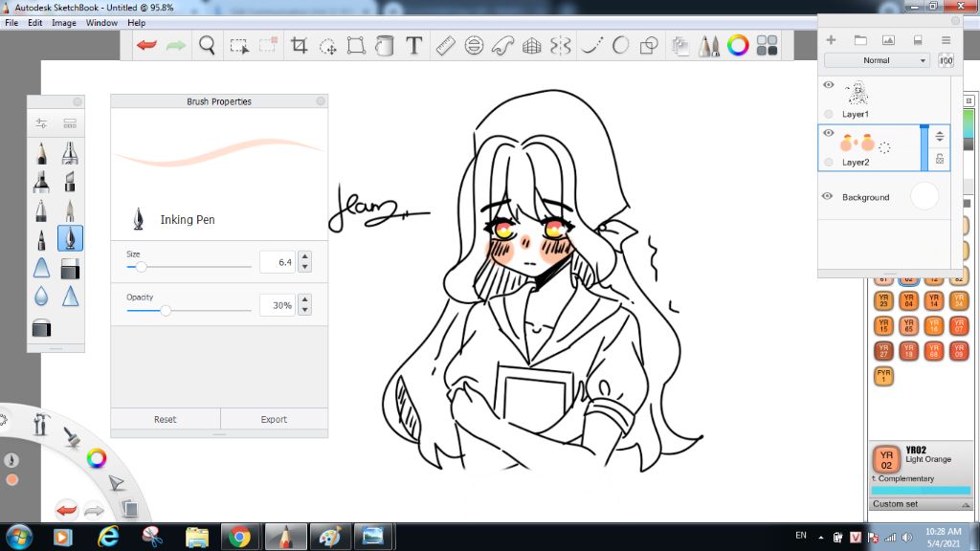
Task: Add image layer in Layer Editor
Action: [x=888, y=40]
